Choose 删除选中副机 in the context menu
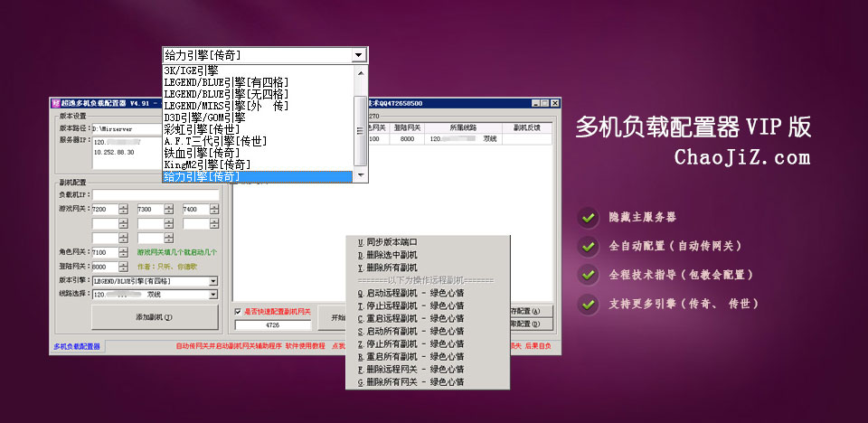The width and height of the screenshot is (868, 423). tap(428, 255)
